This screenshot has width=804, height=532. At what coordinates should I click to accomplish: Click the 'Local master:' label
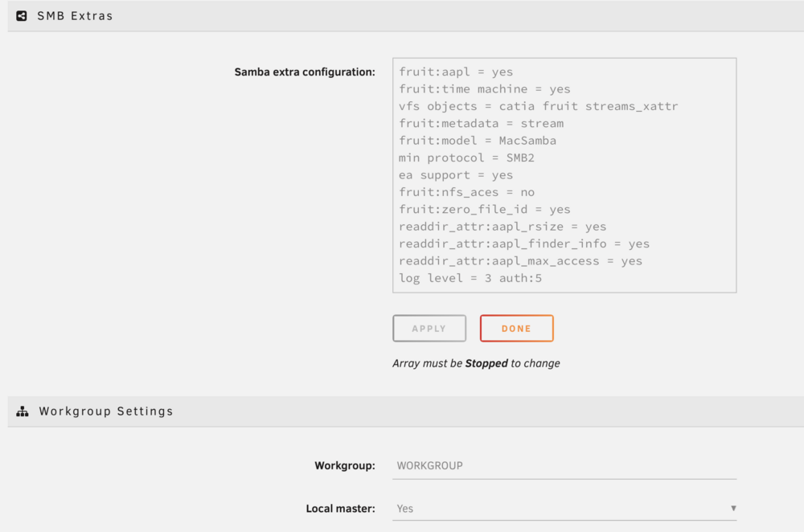pyautogui.click(x=340, y=509)
